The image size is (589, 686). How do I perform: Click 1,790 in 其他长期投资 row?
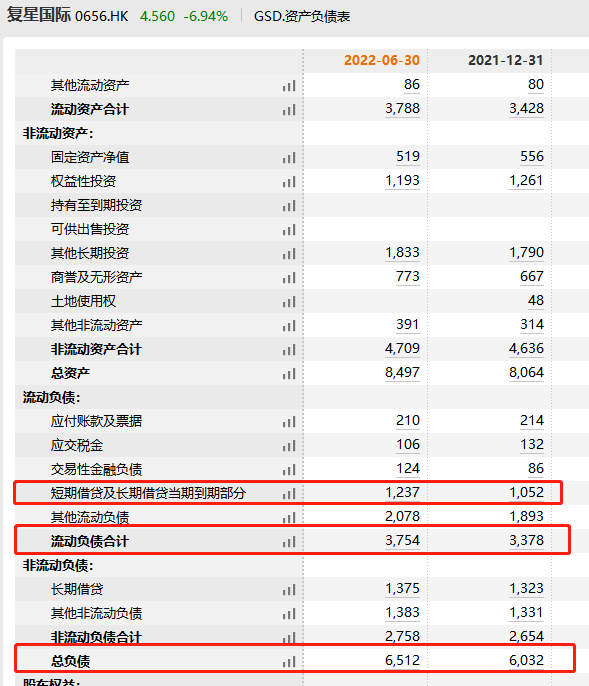526,253
